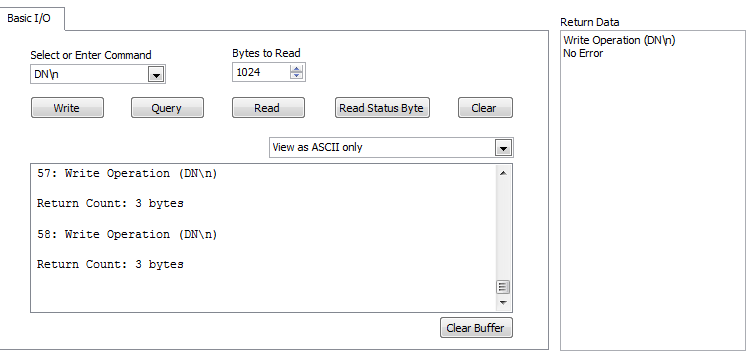Image resolution: width=749 pixels, height=360 pixels.
Task: Click the Read button
Action: point(268,108)
